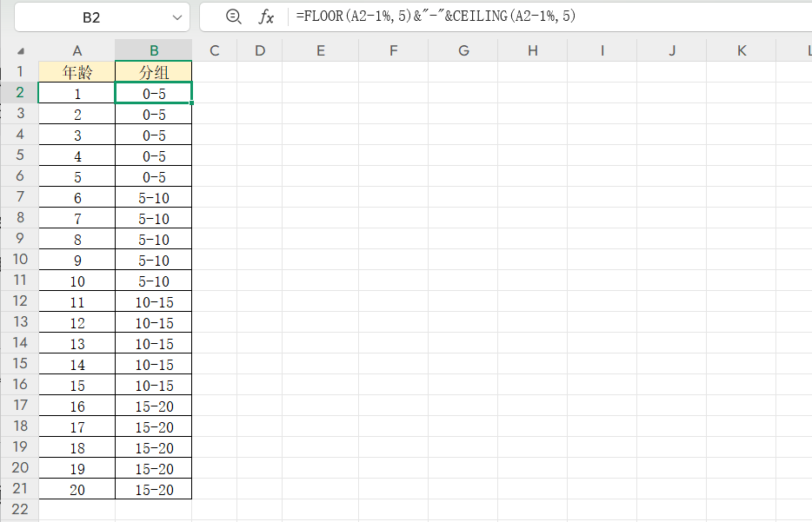812x522 pixels.
Task: Select column G header
Action: click(463, 50)
